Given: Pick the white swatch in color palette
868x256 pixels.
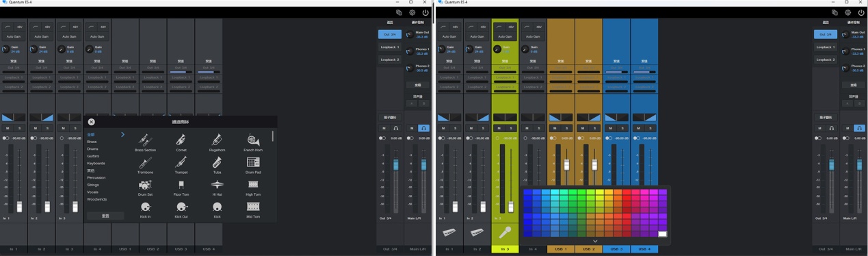Looking at the screenshot, I should point(662,234).
